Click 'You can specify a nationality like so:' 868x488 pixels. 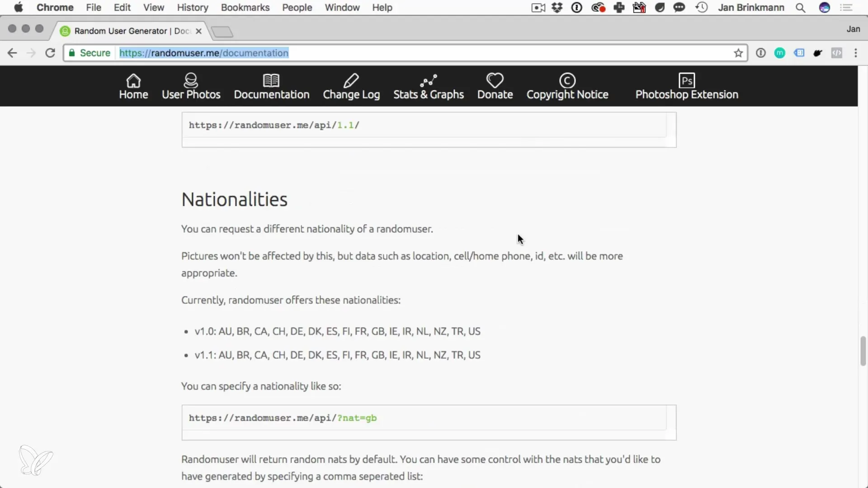click(x=261, y=386)
